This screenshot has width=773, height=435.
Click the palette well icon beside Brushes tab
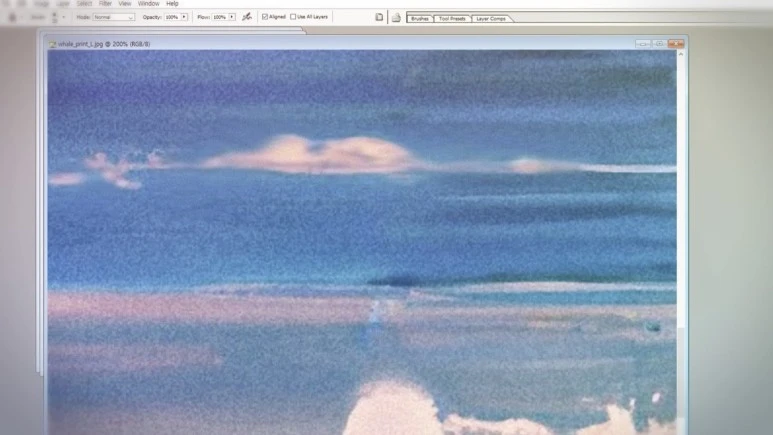pyautogui.click(x=396, y=18)
